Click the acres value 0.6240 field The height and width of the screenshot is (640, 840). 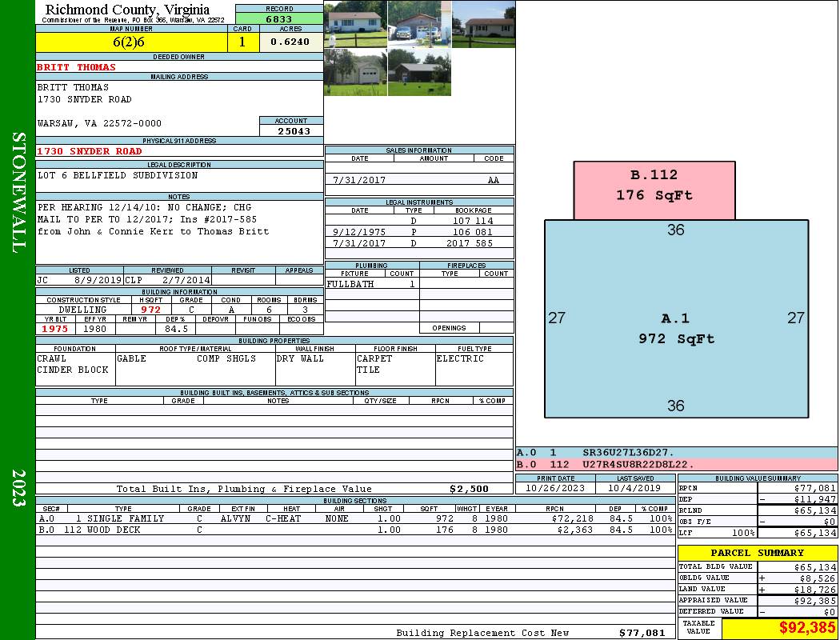[x=291, y=42]
